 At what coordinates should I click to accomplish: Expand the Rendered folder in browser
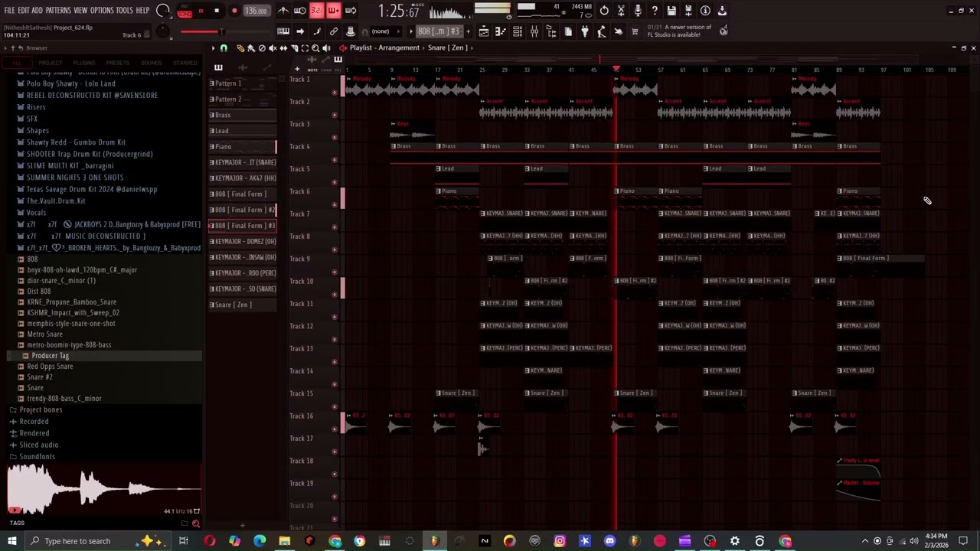pos(34,433)
